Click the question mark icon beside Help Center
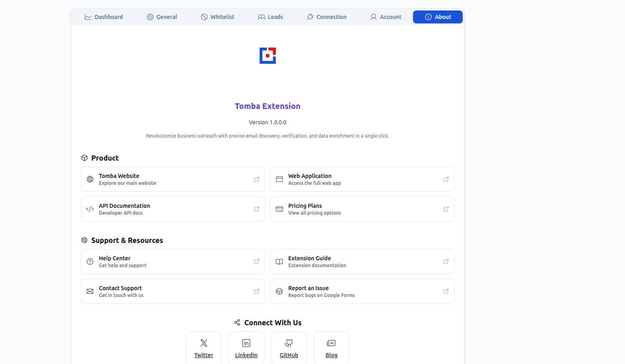The image size is (625, 364). [90, 261]
